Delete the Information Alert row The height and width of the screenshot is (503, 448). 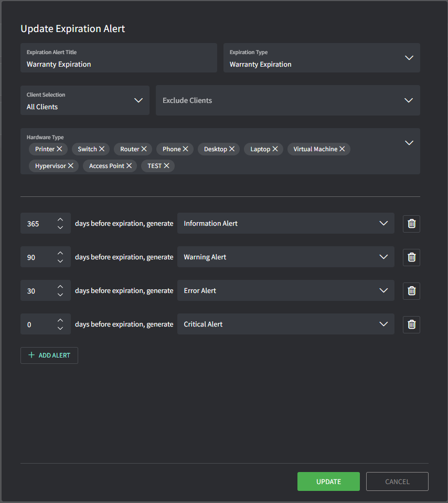[411, 224]
